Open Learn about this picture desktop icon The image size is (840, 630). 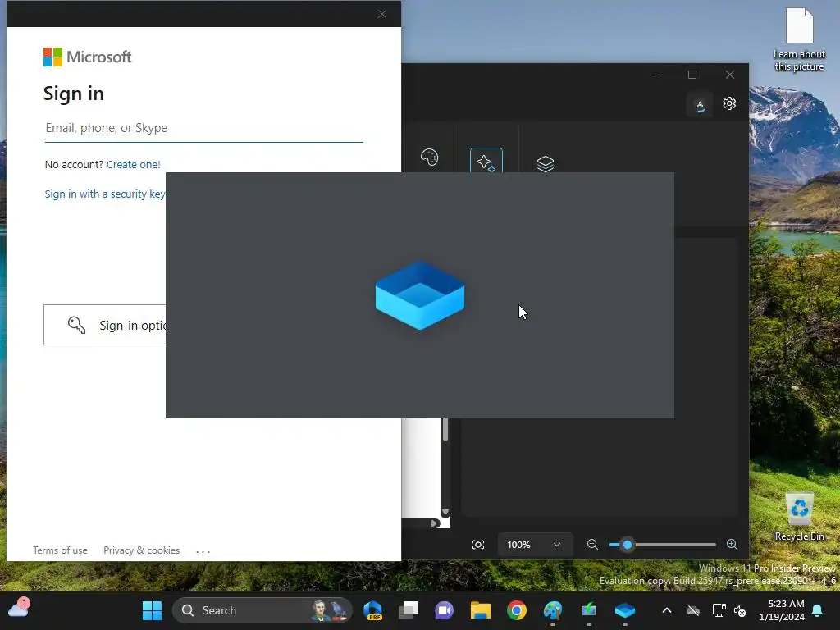799,40
